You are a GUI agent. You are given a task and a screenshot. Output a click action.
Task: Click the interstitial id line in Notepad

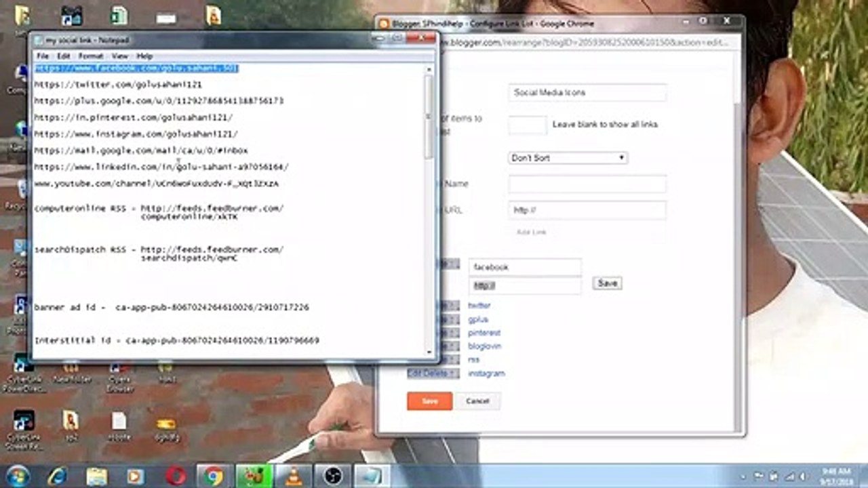click(x=176, y=340)
